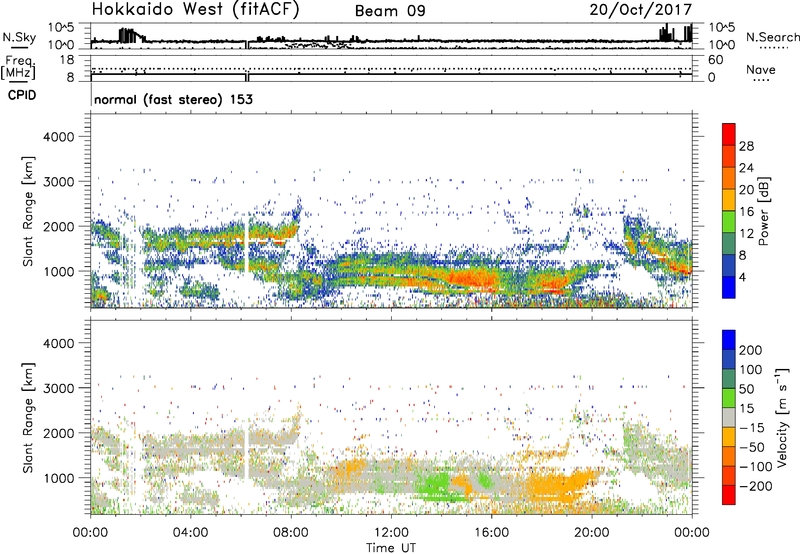Click the 'Freq. [MHz]' axis label

click(18, 68)
